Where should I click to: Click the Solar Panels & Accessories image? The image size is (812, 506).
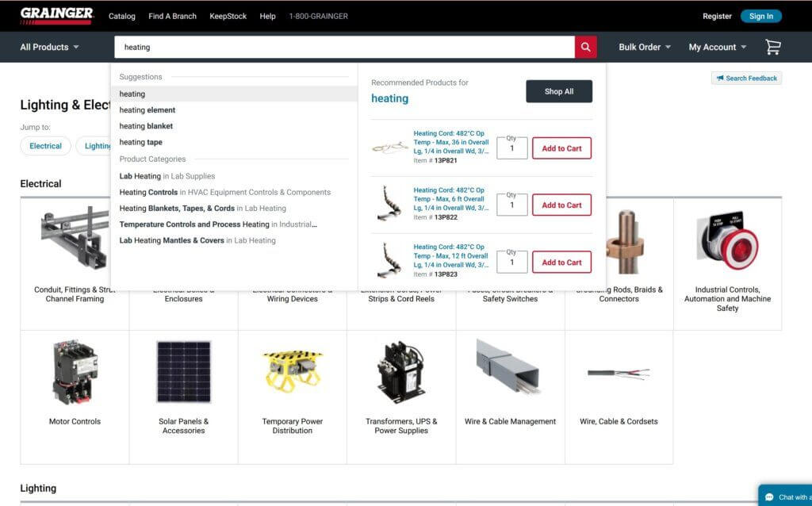[184, 372]
